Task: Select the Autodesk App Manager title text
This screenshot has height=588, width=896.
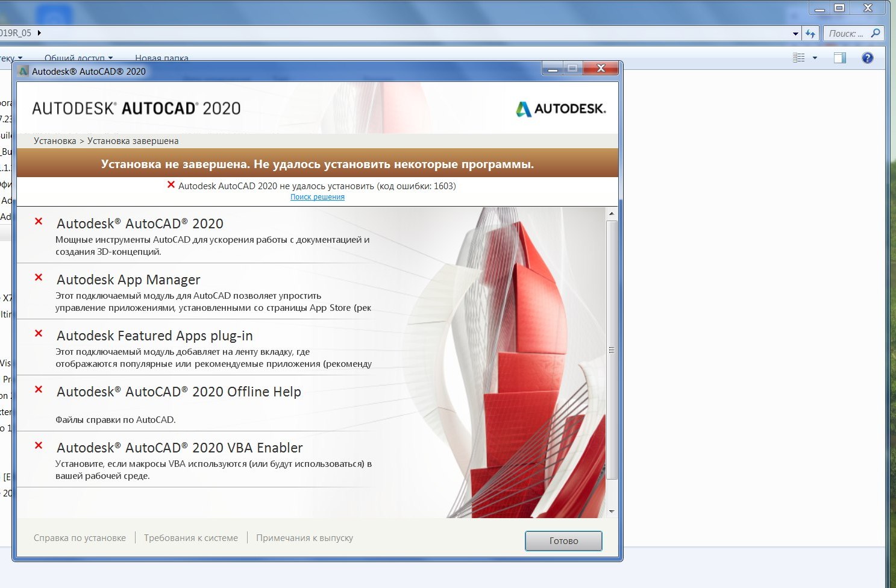Action: pyautogui.click(x=128, y=280)
